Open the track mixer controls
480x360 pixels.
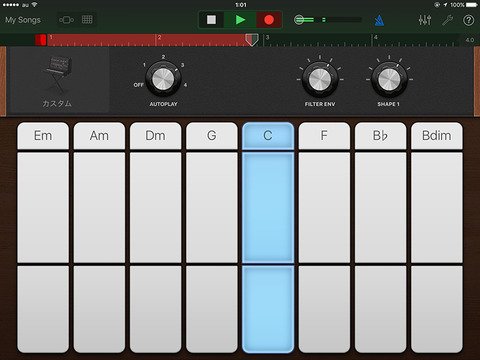click(x=425, y=20)
